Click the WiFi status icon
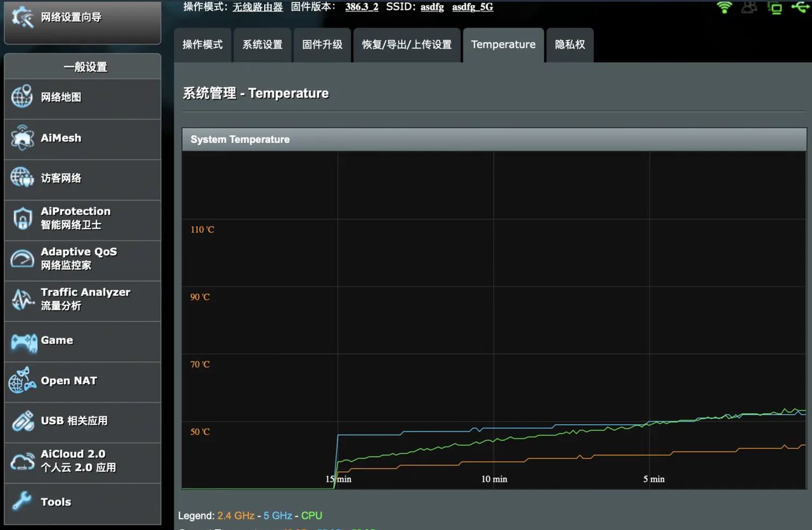 (x=724, y=7)
